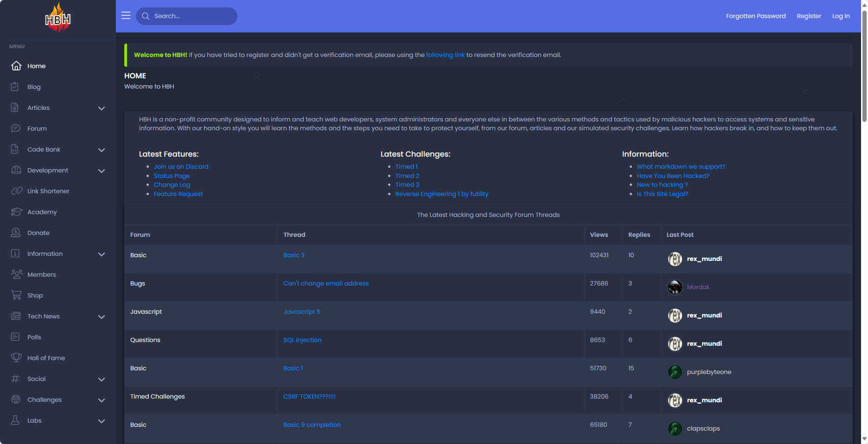This screenshot has width=868, height=444.
Task: Click the Development hard hat icon
Action: (x=16, y=170)
